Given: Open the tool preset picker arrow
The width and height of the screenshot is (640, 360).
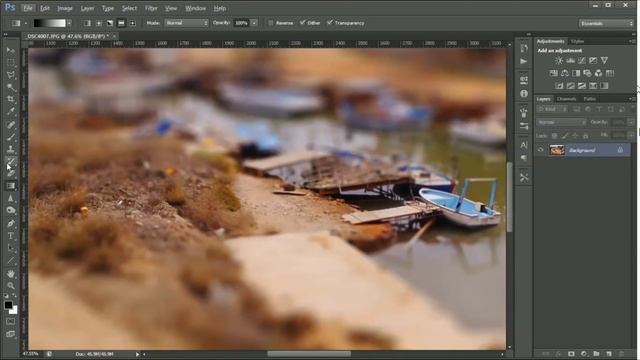Looking at the screenshot, I should point(26,23).
